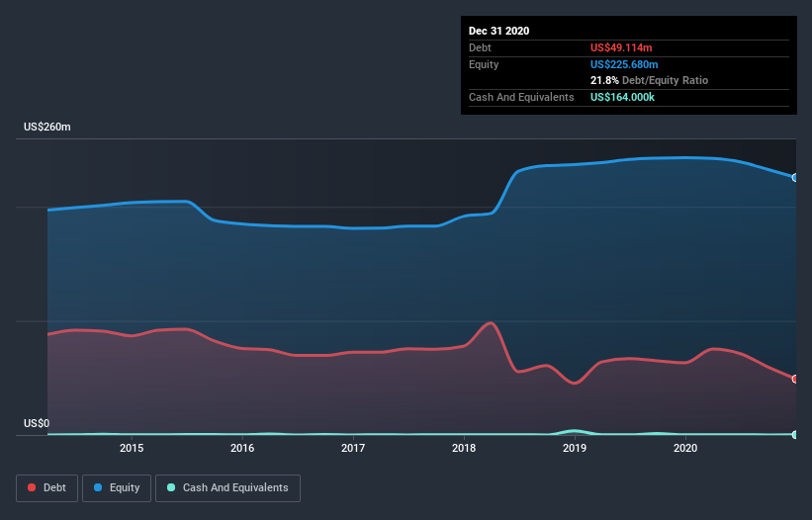The image size is (812, 520).
Task: Toggle Cash And Equivalents legend button
Action: pyautogui.click(x=227, y=488)
